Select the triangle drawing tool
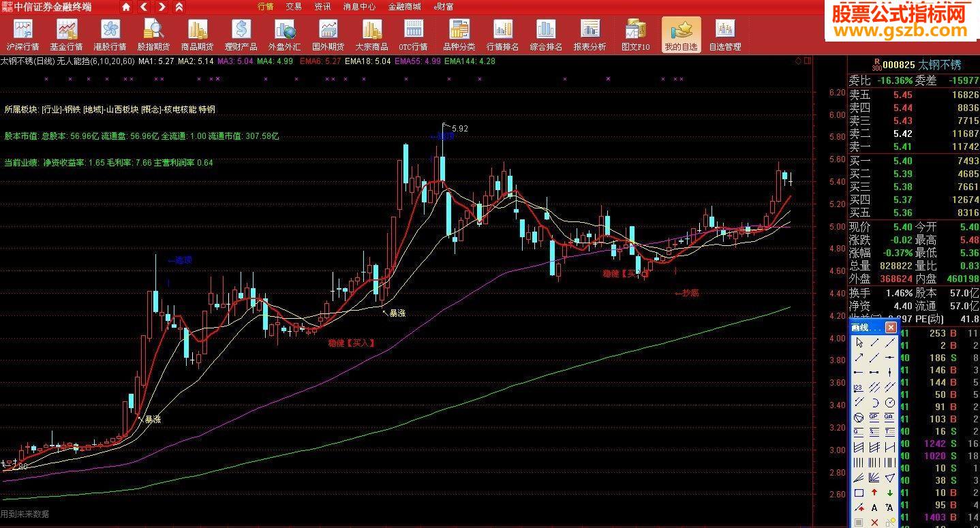This screenshot has width=980, height=528. click(x=889, y=478)
